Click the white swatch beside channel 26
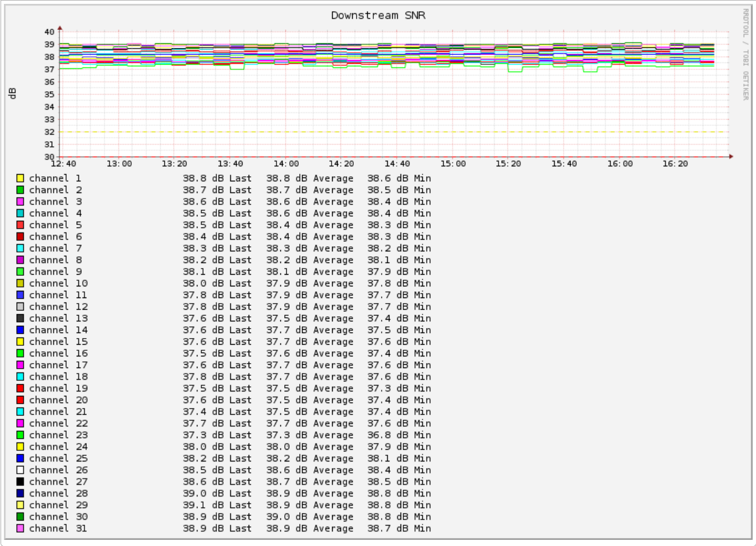Viewport: 756px width, 546px height. click(x=20, y=470)
